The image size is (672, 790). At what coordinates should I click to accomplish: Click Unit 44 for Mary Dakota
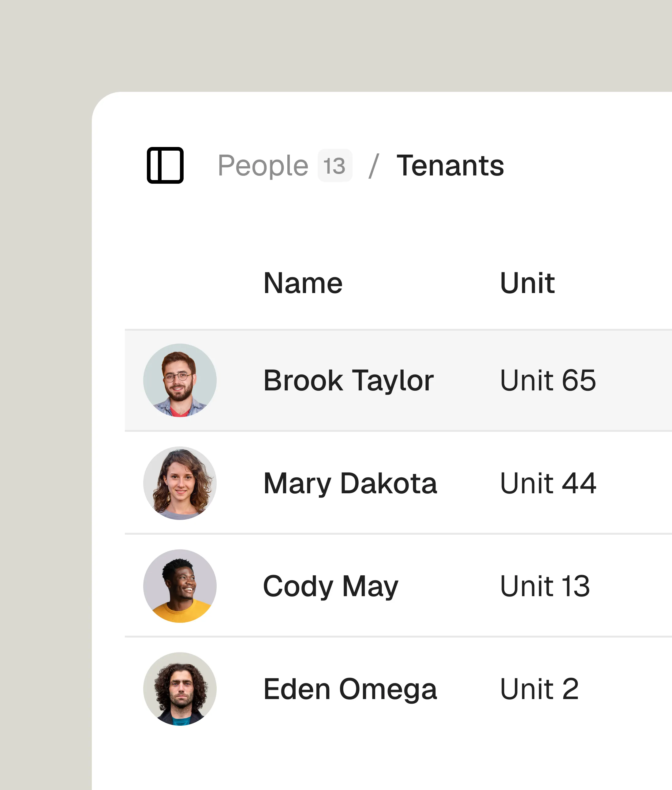pyautogui.click(x=548, y=483)
